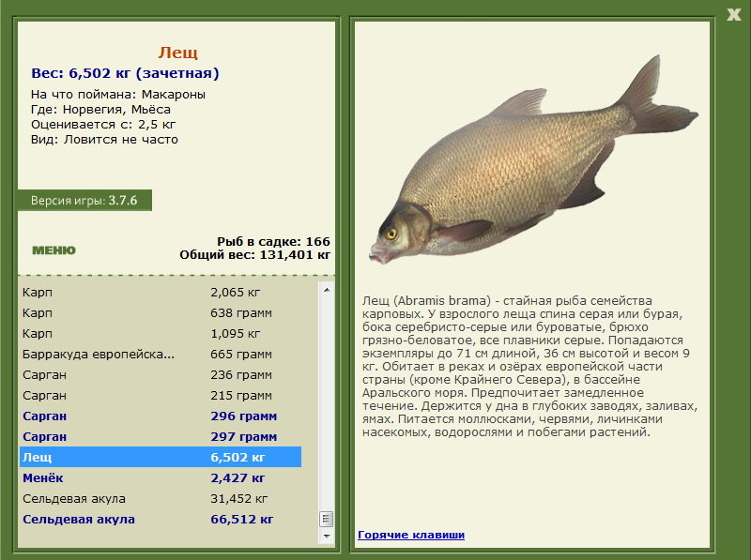Click the Оценивается с: 2,5 кг line
Screen dimensions: 751x560
coord(103,125)
